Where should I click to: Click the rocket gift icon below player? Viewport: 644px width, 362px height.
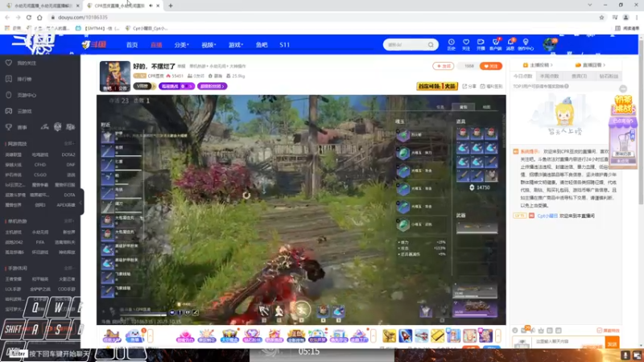click(x=406, y=335)
